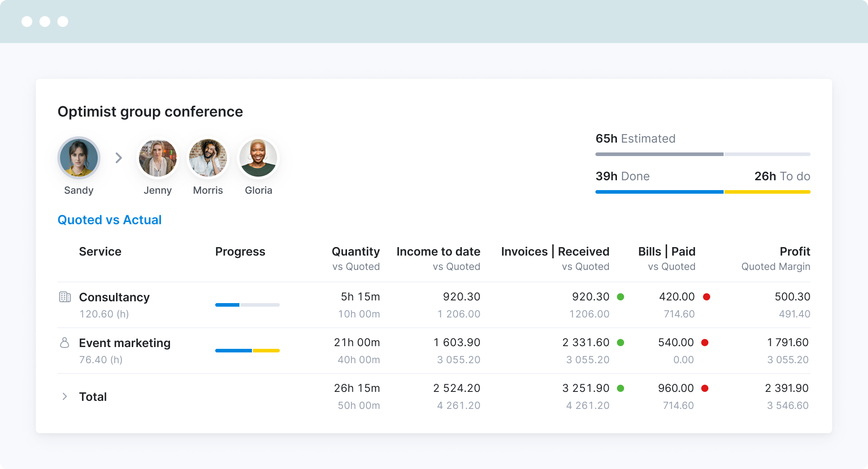Image resolution: width=868 pixels, height=469 pixels.
Task: Expand the Total row chevron
Action: (65, 396)
